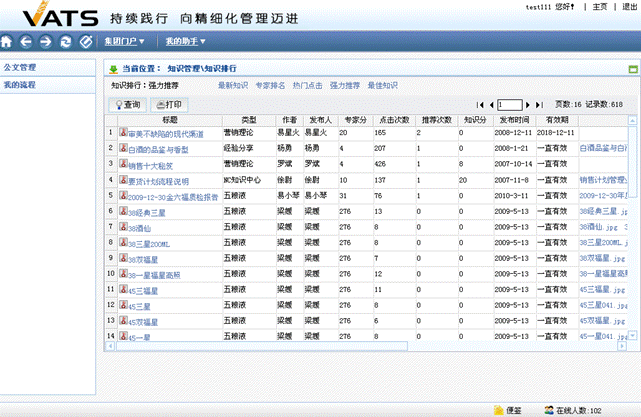The width and height of the screenshot is (641, 417).
Task: Click the 查询 search button
Action: tap(128, 104)
